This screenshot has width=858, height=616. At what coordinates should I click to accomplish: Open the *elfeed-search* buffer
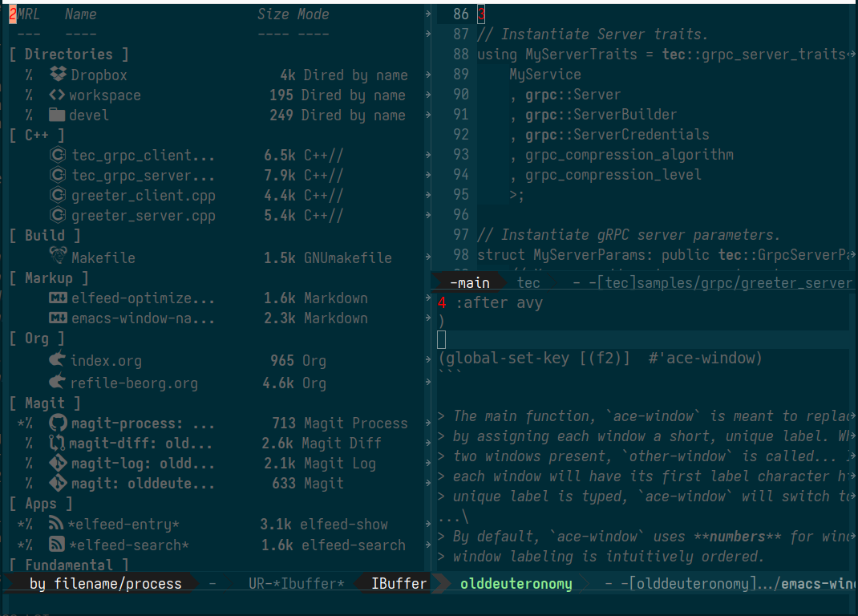point(128,545)
